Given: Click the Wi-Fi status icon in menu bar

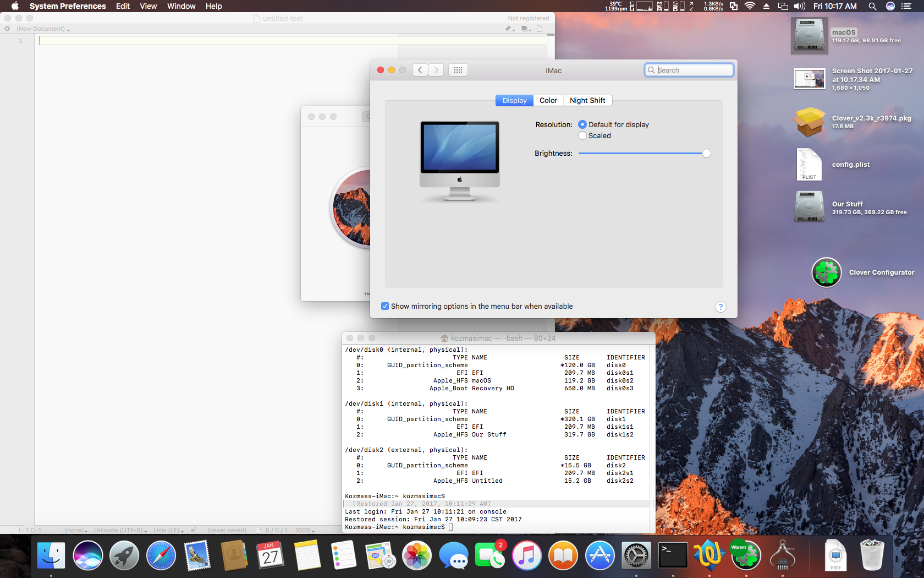Looking at the screenshot, I should pyautogui.click(x=750, y=6).
